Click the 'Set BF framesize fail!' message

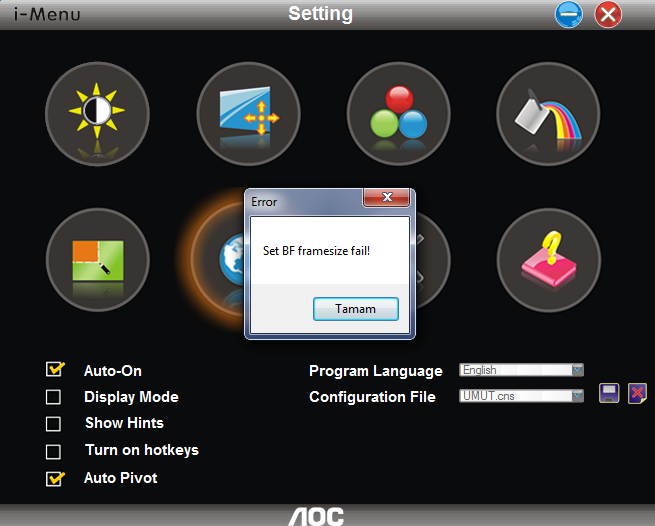click(316, 251)
